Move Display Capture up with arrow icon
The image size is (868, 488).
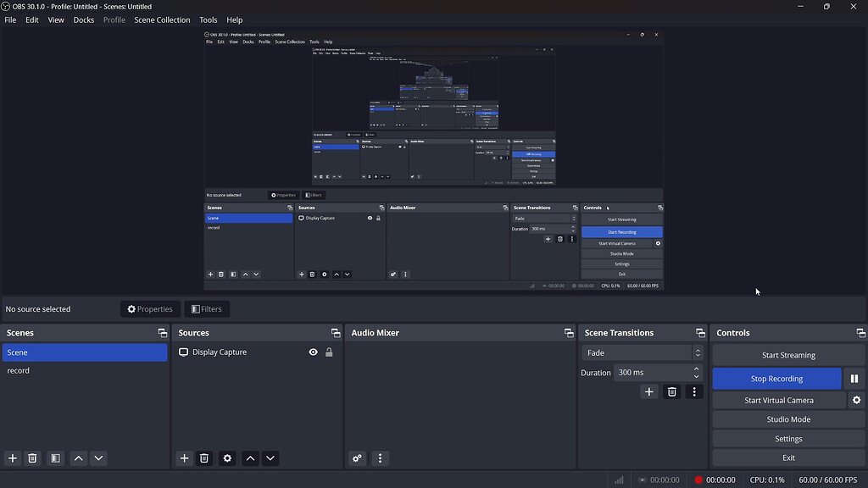click(250, 458)
